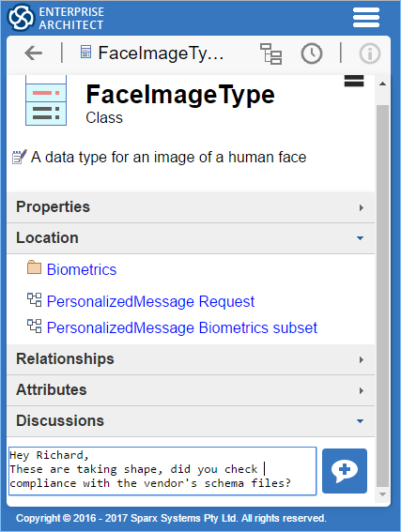
Task: Click inside the discussion message text box
Action: pos(162,471)
